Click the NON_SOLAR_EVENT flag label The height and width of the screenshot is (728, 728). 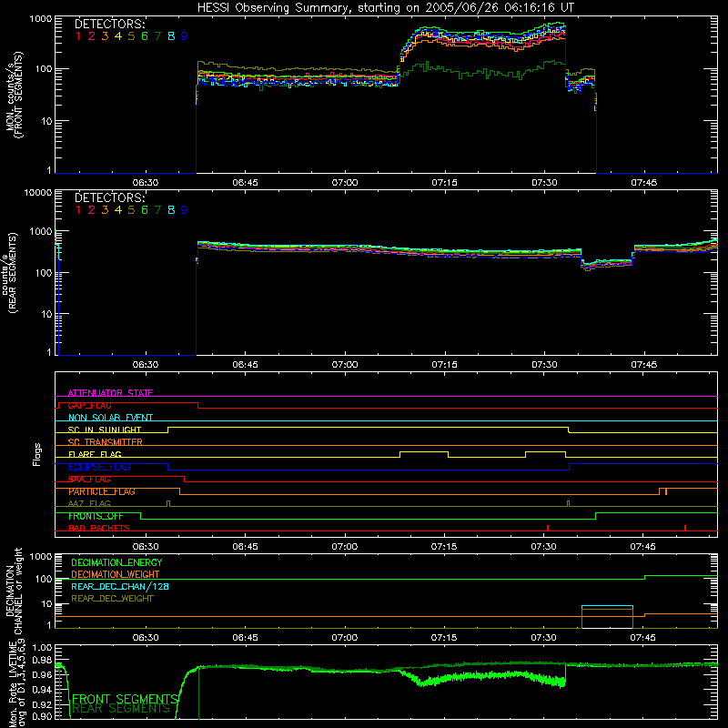pyautogui.click(x=110, y=418)
